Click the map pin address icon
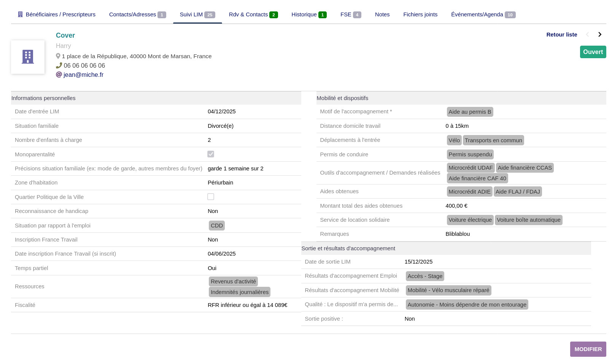The width and height of the screenshot is (612, 364). [x=58, y=56]
